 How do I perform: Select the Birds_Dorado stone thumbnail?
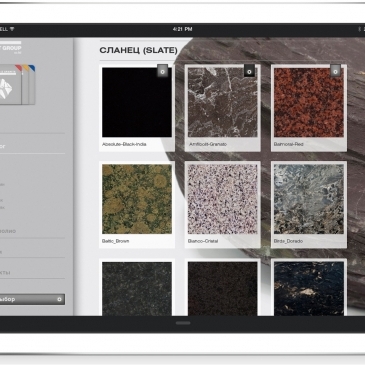coord(309,199)
